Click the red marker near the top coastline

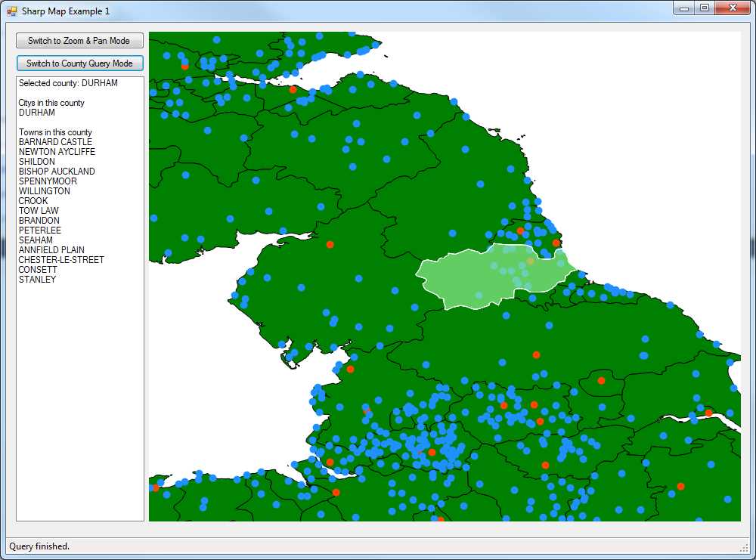[x=293, y=90]
